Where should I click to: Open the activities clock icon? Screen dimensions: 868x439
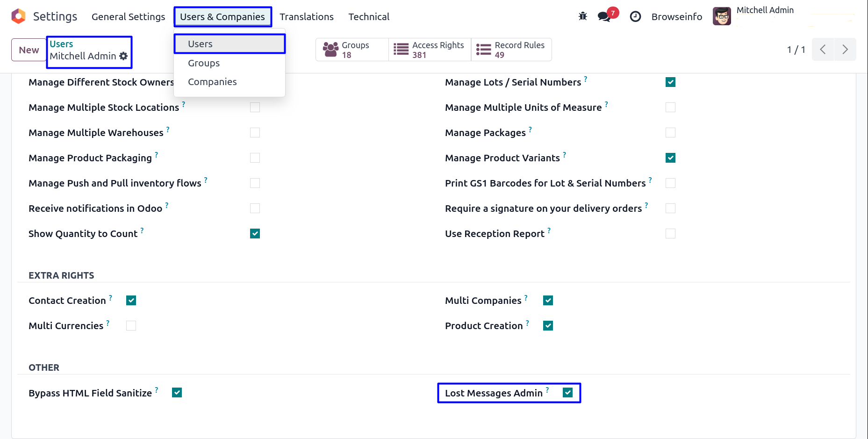pos(635,17)
